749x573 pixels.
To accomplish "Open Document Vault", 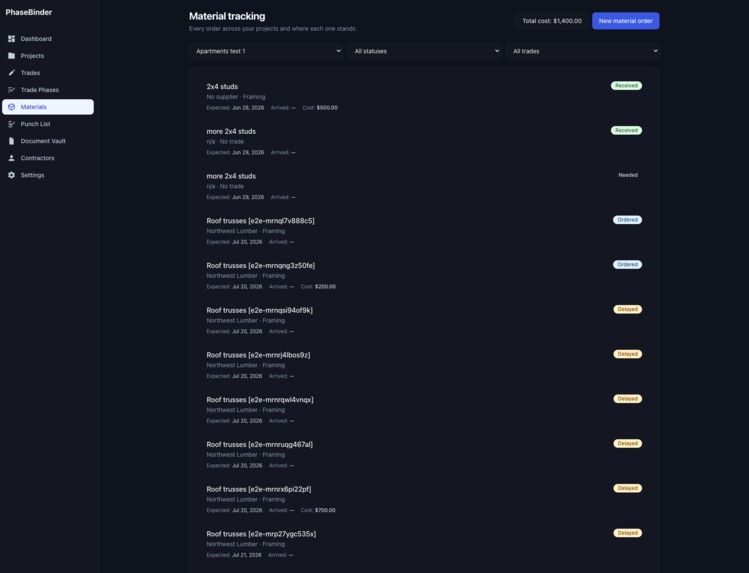I will click(48, 141).
